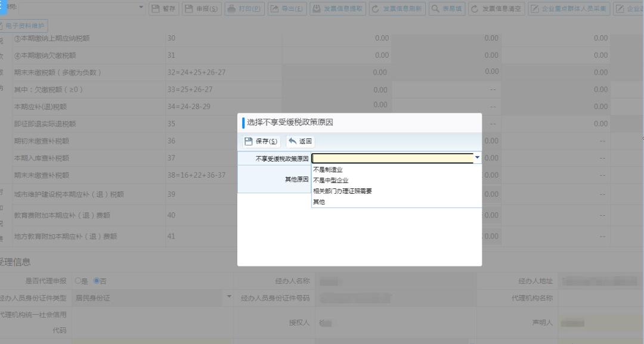Select 其他 from the dropdown list
Image resolution: width=644 pixels, height=344 pixels.
pyautogui.click(x=318, y=202)
